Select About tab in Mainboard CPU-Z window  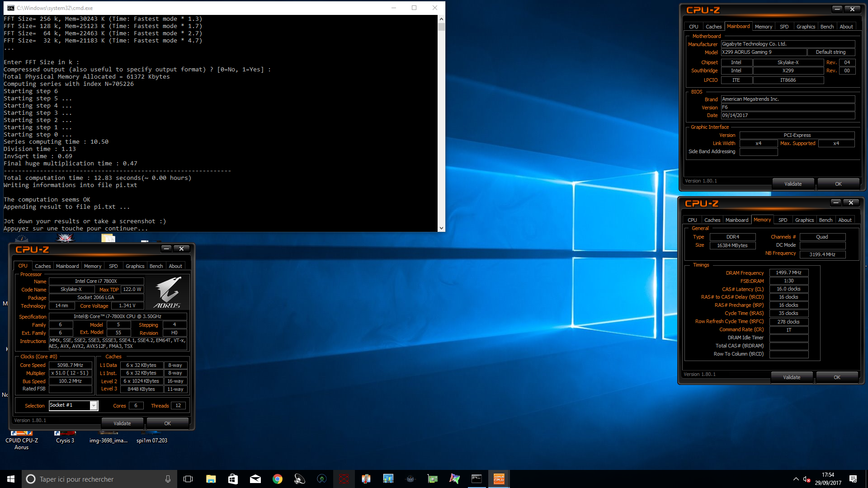[x=846, y=27]
